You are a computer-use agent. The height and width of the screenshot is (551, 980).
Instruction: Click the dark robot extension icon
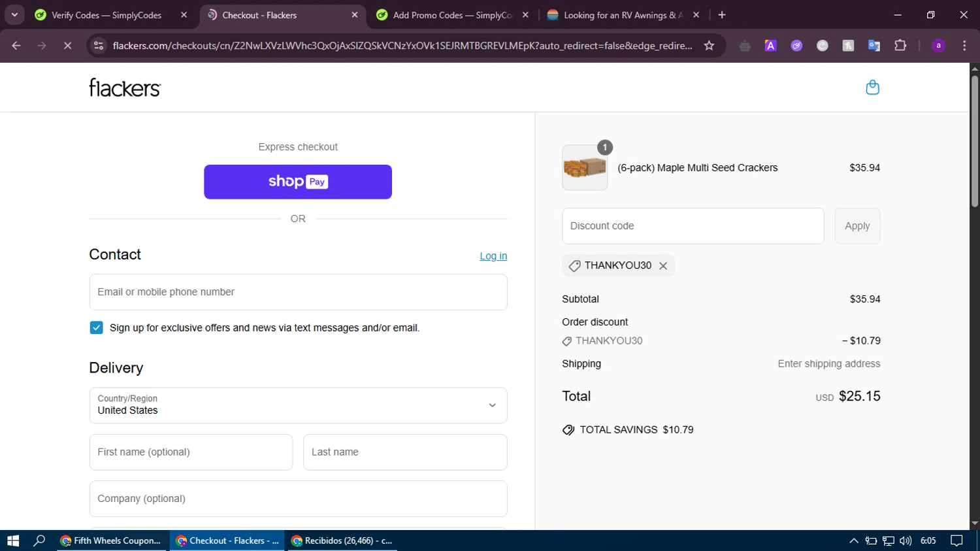pos(745,45)
